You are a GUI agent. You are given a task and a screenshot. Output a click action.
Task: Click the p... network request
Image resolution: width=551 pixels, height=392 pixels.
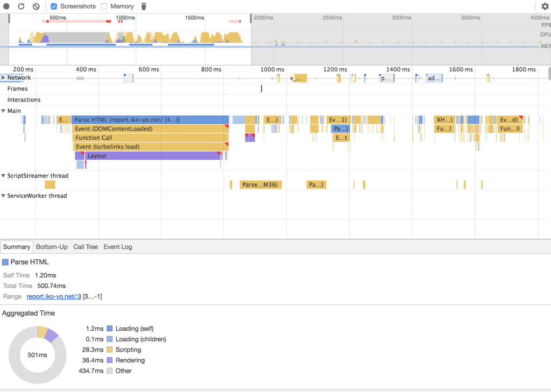coord(386,78)
